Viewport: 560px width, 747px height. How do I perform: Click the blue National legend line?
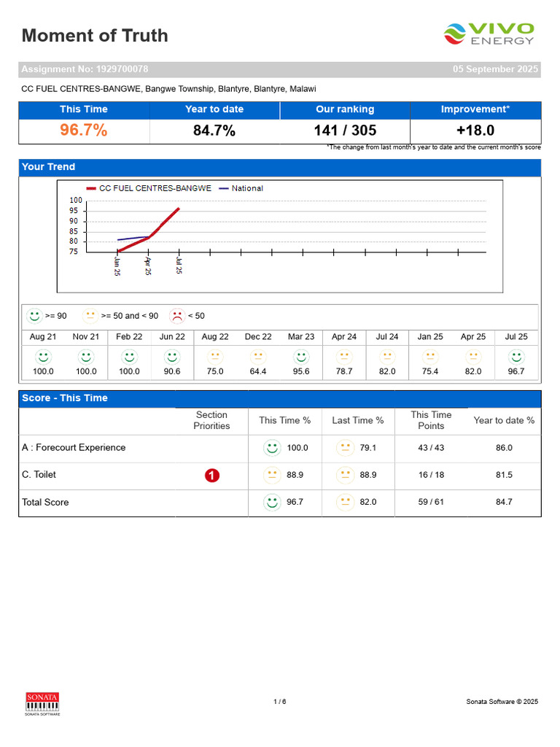(223, 188)
